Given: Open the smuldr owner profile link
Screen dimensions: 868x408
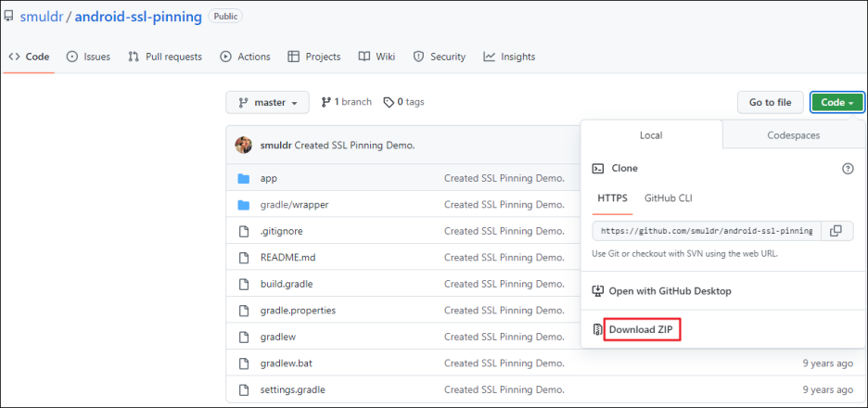Looking at the screenshot, I should click(41, 17).
